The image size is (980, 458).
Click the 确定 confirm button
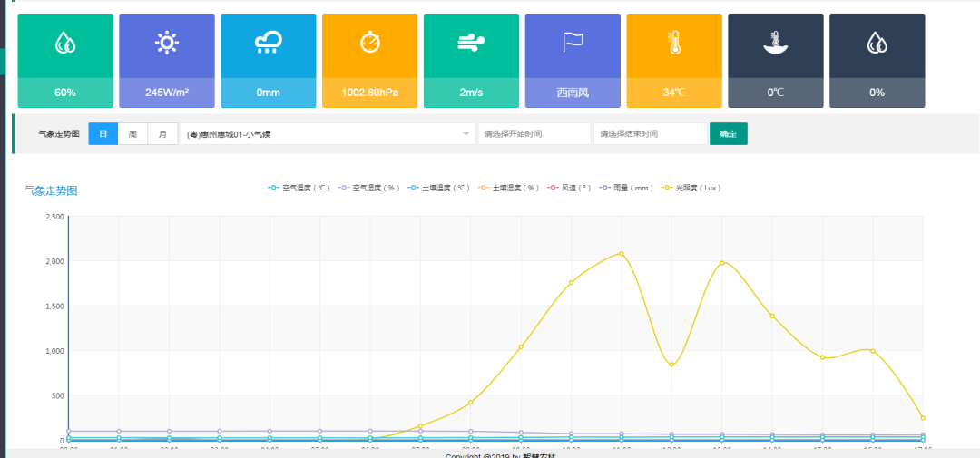(x=728, y=133)
